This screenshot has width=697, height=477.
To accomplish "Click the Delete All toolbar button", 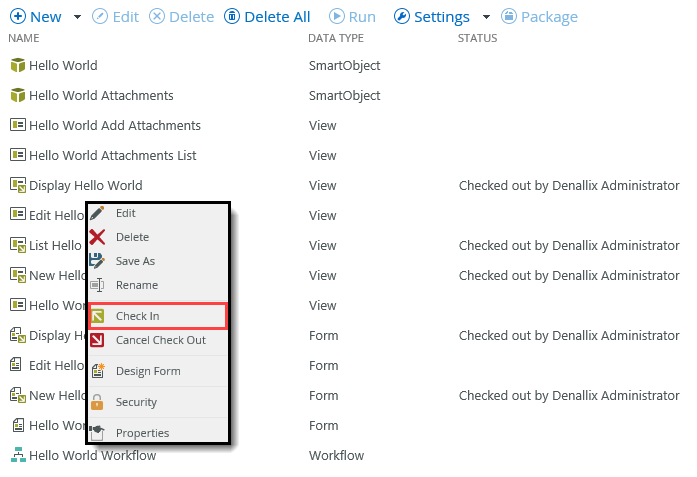I will tap(267, 17).
